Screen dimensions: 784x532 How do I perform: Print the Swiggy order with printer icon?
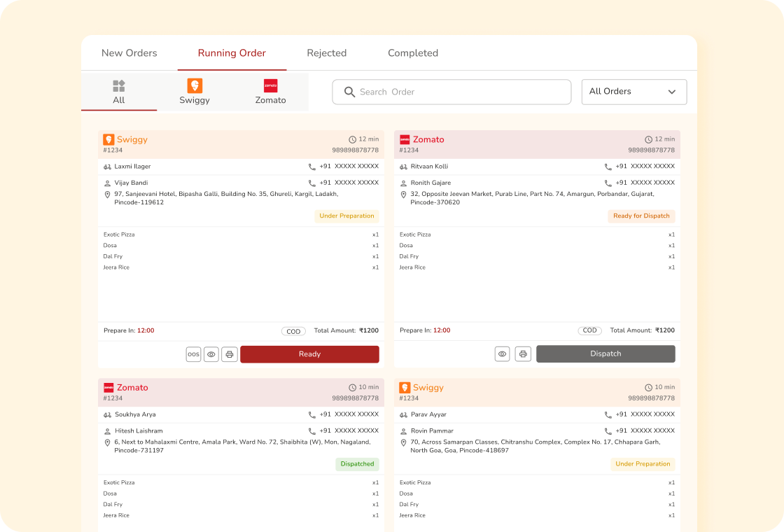230,354
